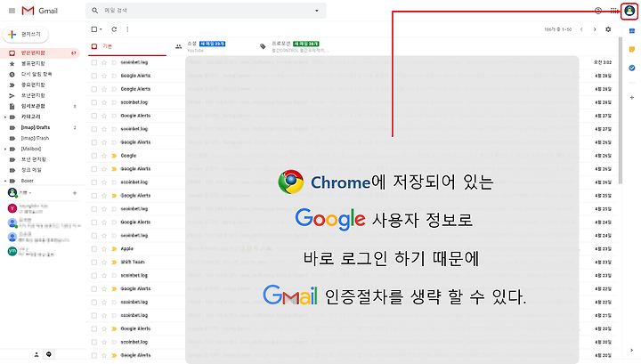Open the settings gear

(608, 29)
